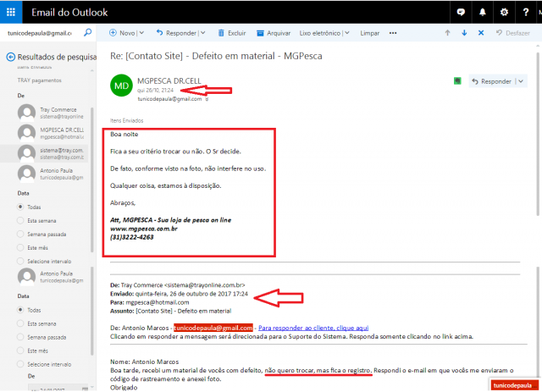Select the Tray Commerce sender avatar
542x392 pixels.
[x=26, y=113]
